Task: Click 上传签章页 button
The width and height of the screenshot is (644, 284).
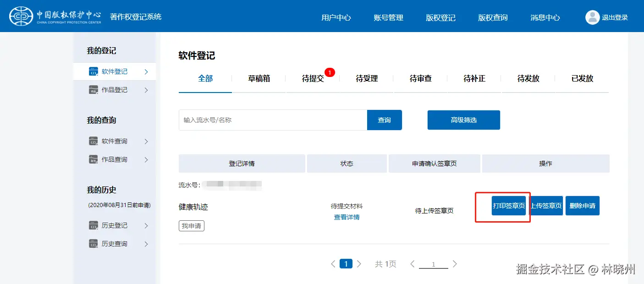Action: pos(546,206)
